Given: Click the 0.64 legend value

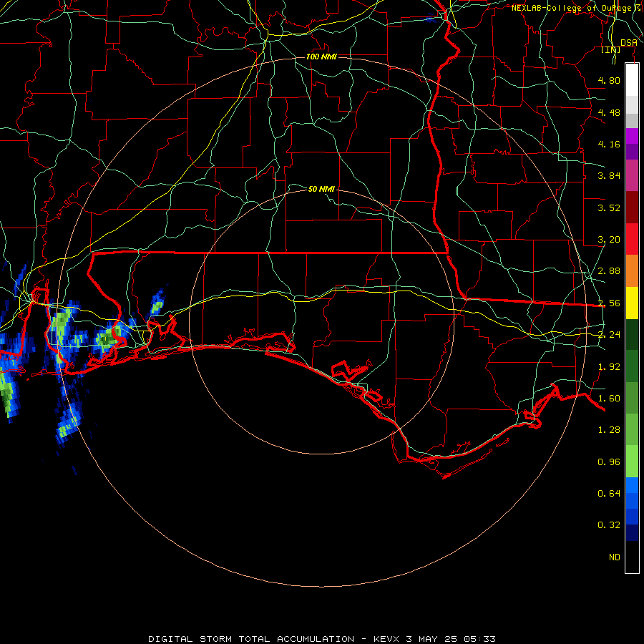Looking at the screenshot, I should 609,493.
